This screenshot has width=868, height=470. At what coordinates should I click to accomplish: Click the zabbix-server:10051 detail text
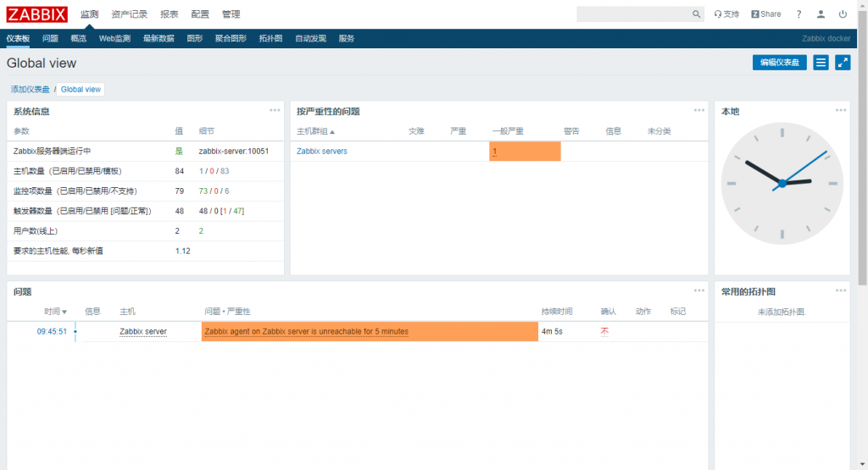(x=234, y=151)
